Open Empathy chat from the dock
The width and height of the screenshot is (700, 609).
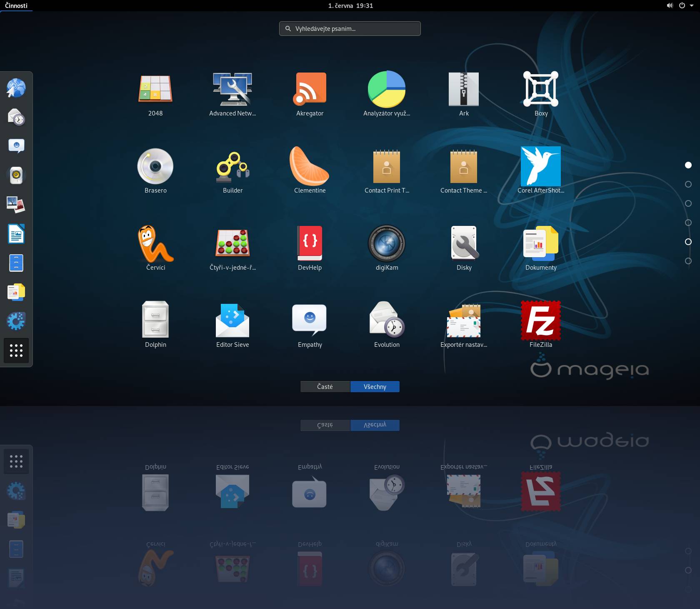16,146
